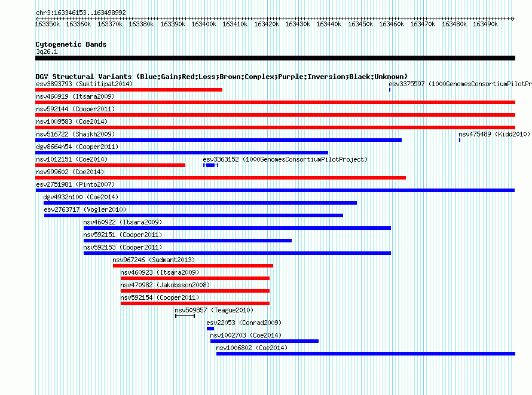Screen dimensions: 532x395
Task: Select the nsv592151 (Cooper2011) label
Action: coord(123,235)
